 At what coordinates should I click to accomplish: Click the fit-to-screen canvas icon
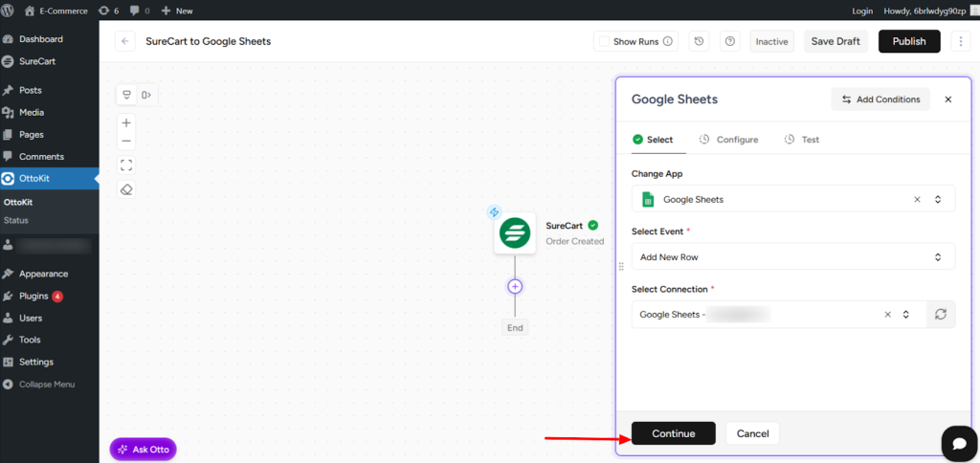tap(126, 165)
